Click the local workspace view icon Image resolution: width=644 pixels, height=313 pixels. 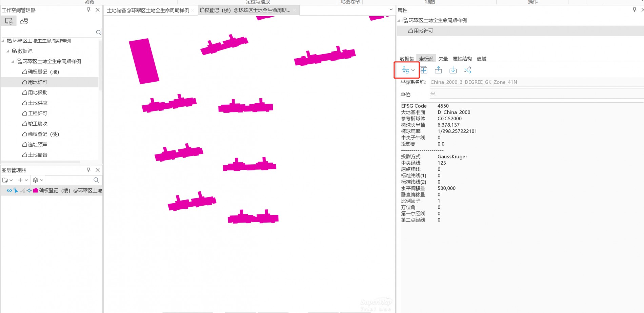9,21
